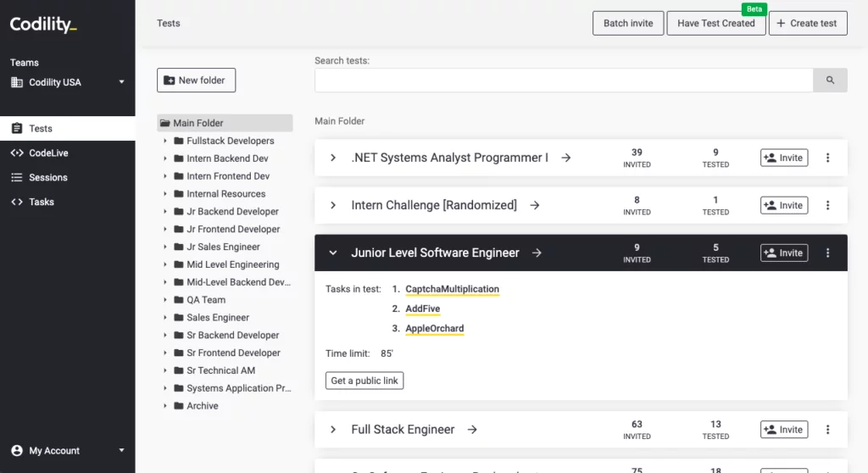Expand the .NET Systems Analyst Programmer I test
The width and height of the screenshot is (868, 473).
click(333, 158)
